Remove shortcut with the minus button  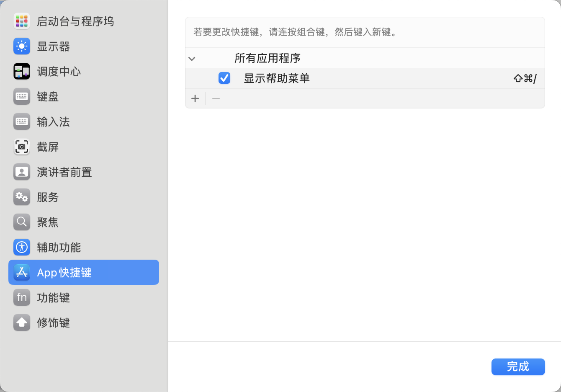pos(216,98)
